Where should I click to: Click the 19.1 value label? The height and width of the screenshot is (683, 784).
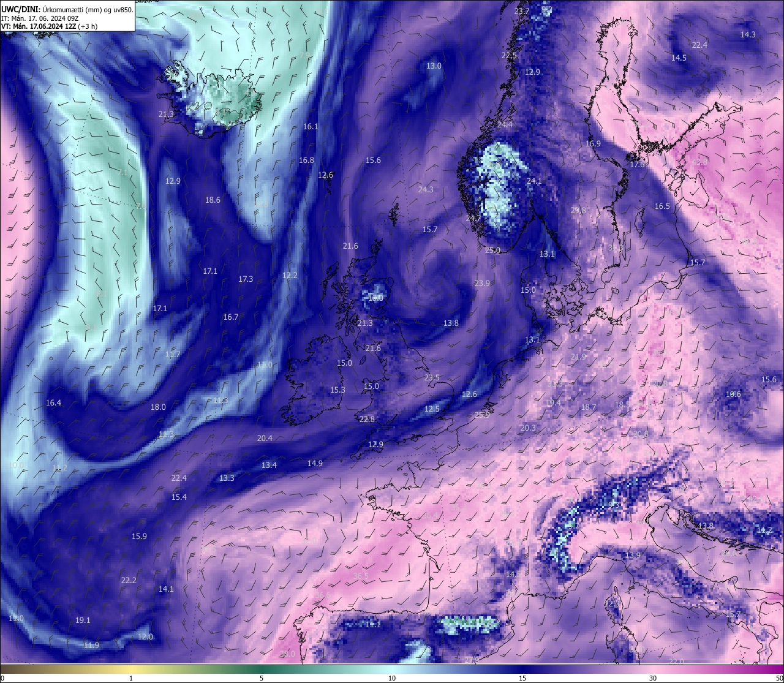pos(83,620)
